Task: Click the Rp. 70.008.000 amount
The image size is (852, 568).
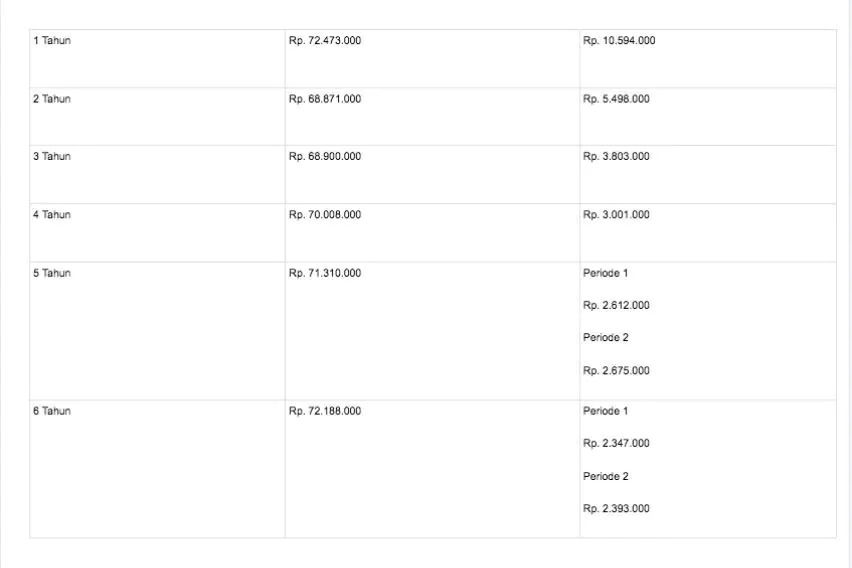Action: (325, 215)
